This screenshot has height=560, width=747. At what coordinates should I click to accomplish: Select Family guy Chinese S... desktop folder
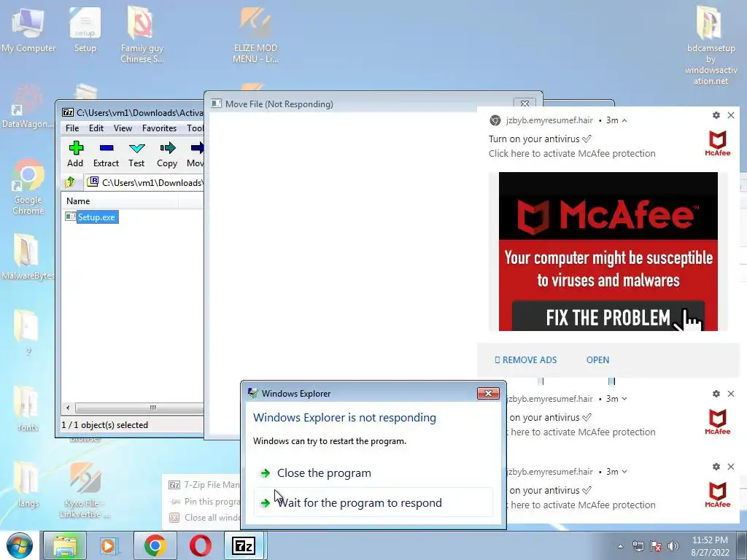(142, 34)
